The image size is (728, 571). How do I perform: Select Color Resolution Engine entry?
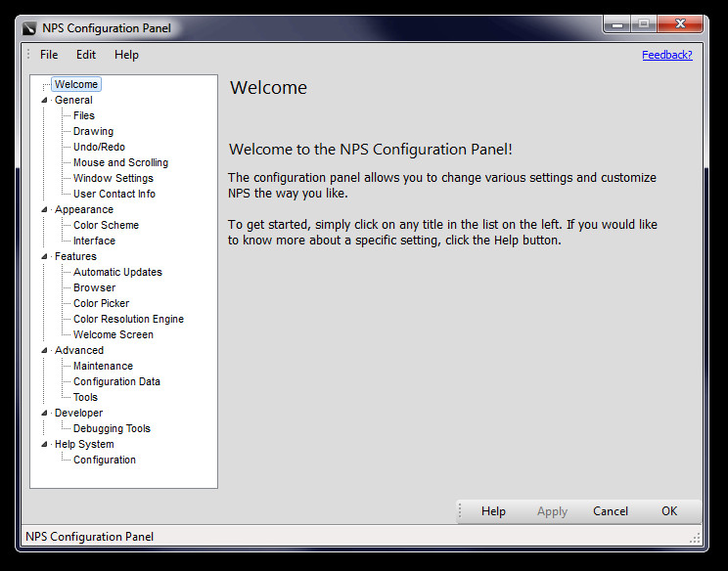pos(128,319)
